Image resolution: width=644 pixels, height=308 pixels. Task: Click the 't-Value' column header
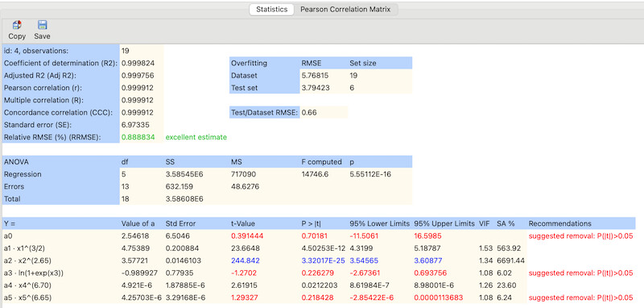pos(243,223)
